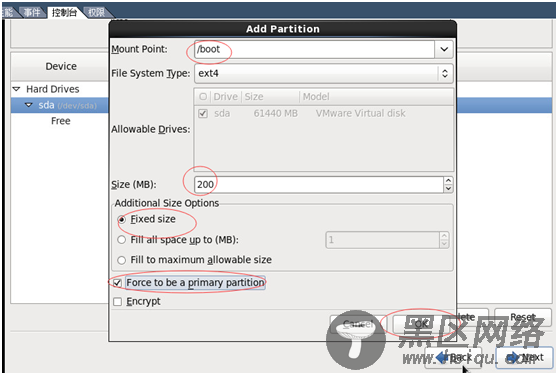Select Fill to maximum allowable size option

click(122, 260)
